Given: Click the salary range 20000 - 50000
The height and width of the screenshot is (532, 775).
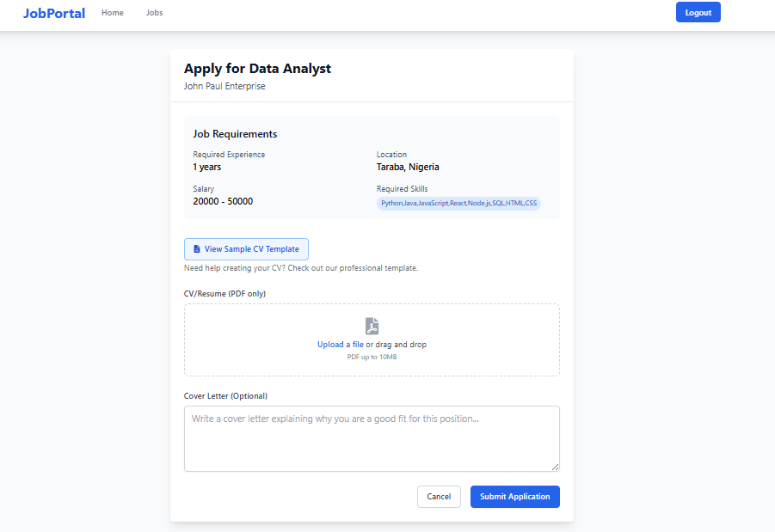Looking at the screenshot, I should tap(223, 201).
